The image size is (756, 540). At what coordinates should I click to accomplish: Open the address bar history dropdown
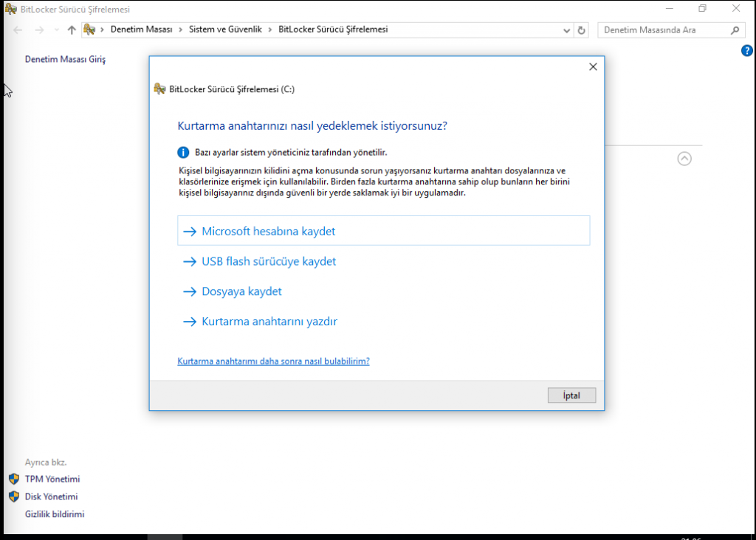click(566, 30)
